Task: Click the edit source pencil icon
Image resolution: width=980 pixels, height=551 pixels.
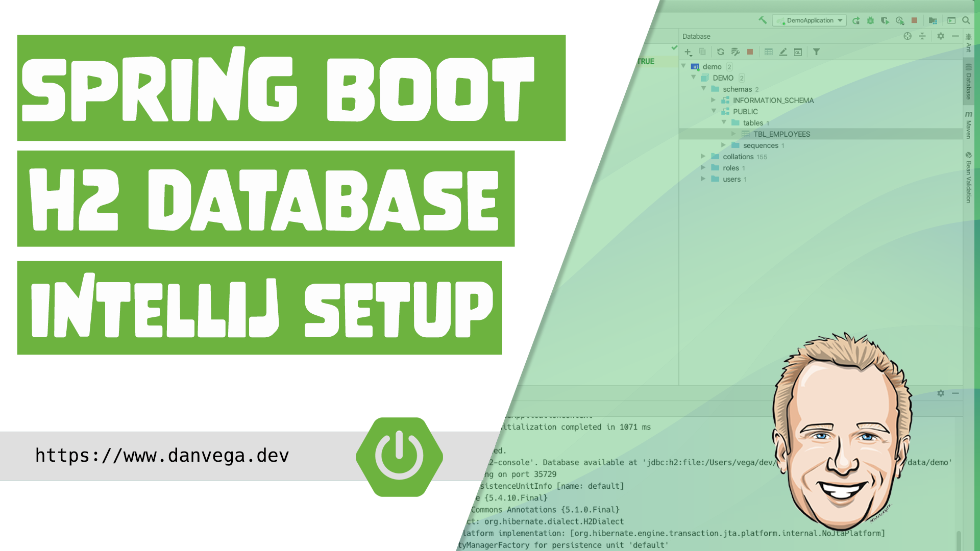Action: pyautogui.click(x=783, y=52)
